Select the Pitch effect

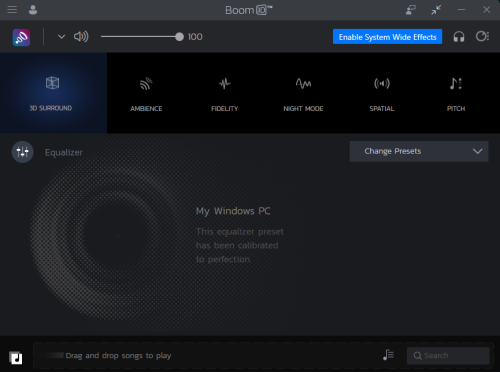(x=456, y=93)
